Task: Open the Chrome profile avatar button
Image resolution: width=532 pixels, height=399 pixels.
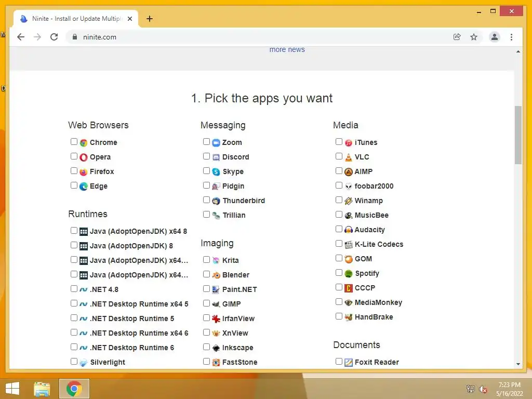Action: pyautogui.click(x=495, y=37)
